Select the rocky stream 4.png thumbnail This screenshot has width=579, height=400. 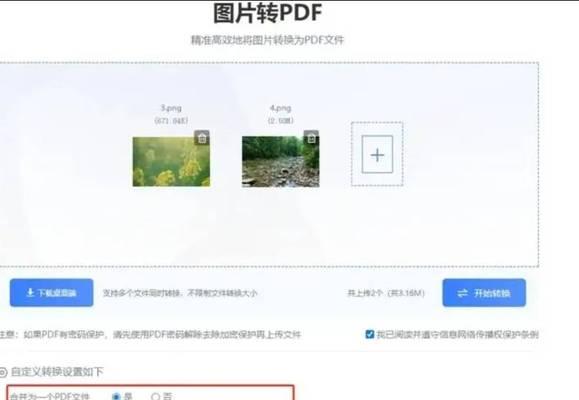(281, 162)
